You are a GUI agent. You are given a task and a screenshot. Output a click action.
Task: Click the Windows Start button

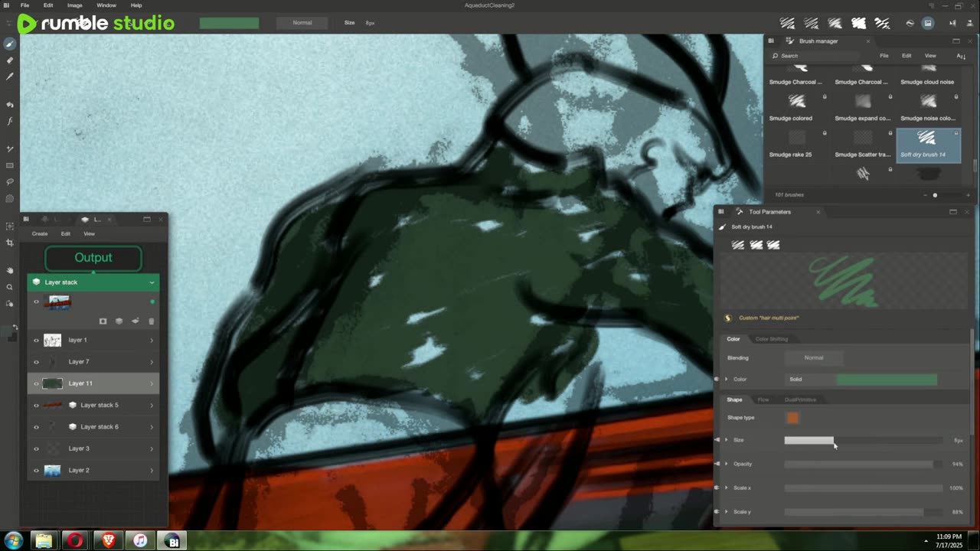pos(13,541)
